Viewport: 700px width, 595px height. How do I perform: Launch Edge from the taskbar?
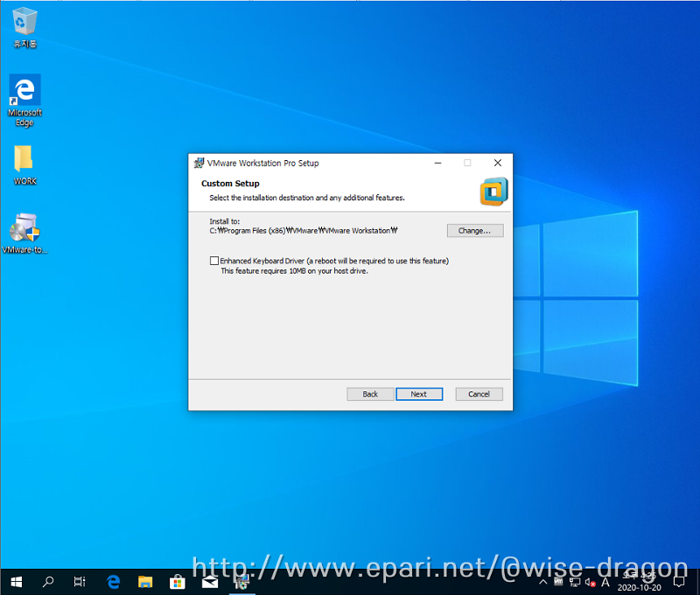pyautogui.click(x=114, y=582)
